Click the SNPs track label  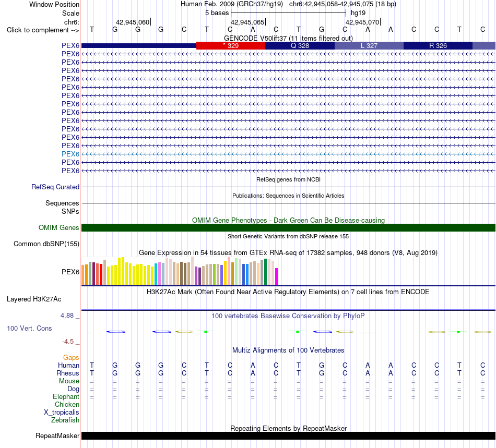tap(70, 211)
